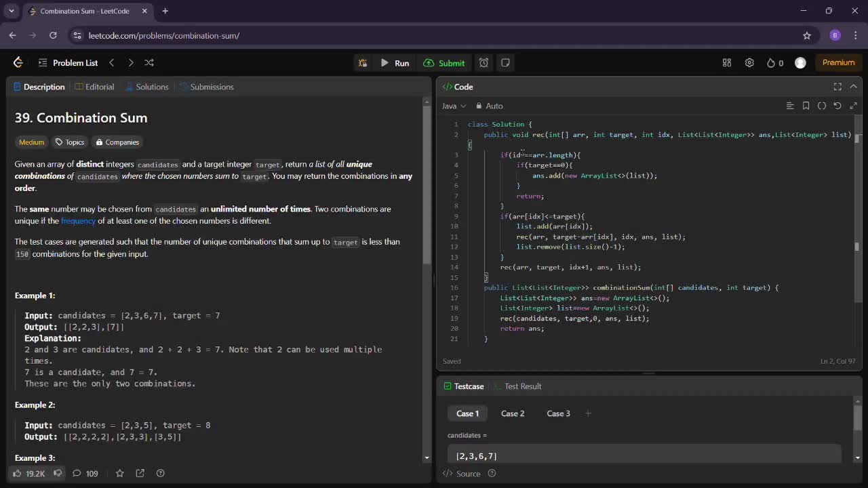The width and height of the screenshot is (868, 488).
Task: Open the Problem List panel
Action: [x=68, y=62]
